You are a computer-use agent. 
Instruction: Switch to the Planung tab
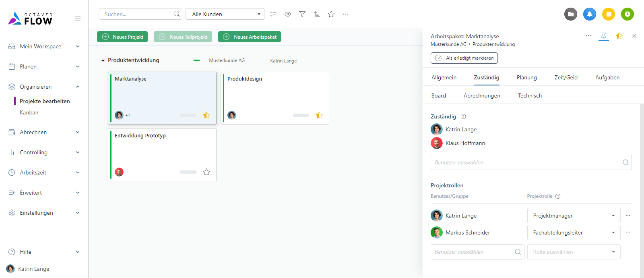[x=526, y=77]
